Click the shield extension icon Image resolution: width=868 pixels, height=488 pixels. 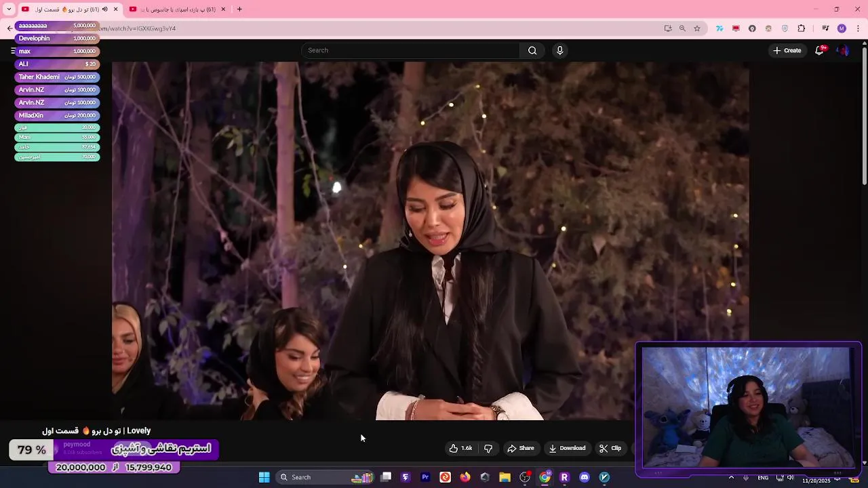785,28
